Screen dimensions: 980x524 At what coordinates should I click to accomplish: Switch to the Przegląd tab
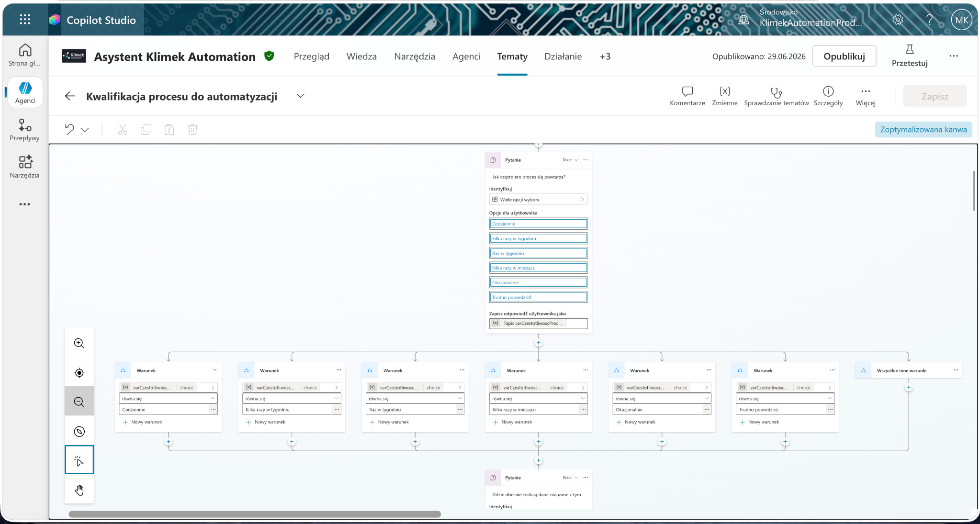tap(311, 56)
